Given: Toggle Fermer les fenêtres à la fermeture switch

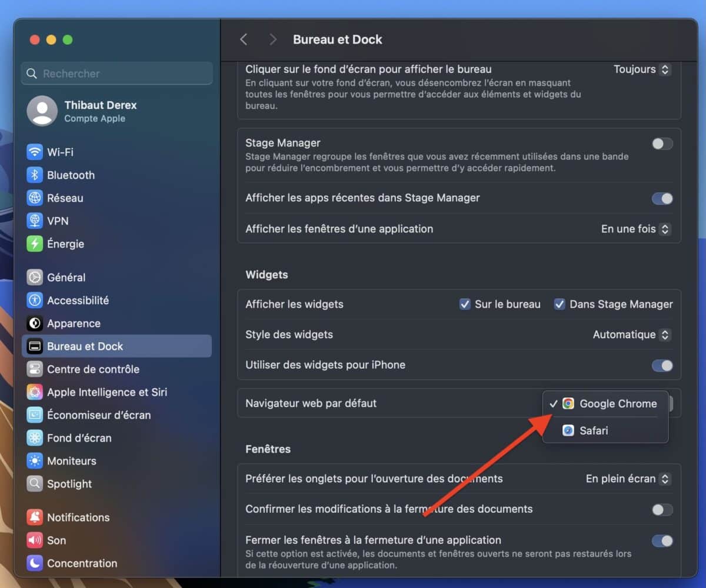Looking at the screenshot, I should click(x=662, y=540).
